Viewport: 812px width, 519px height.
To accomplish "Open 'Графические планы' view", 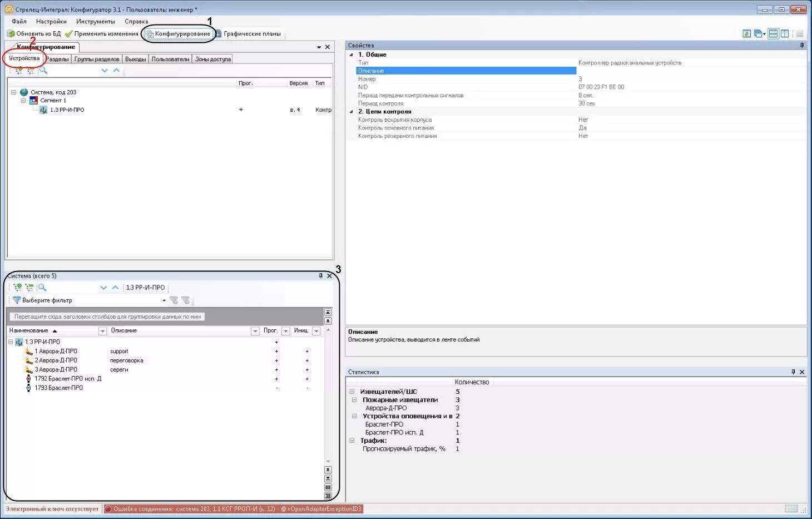I will [x=248, y=34].
